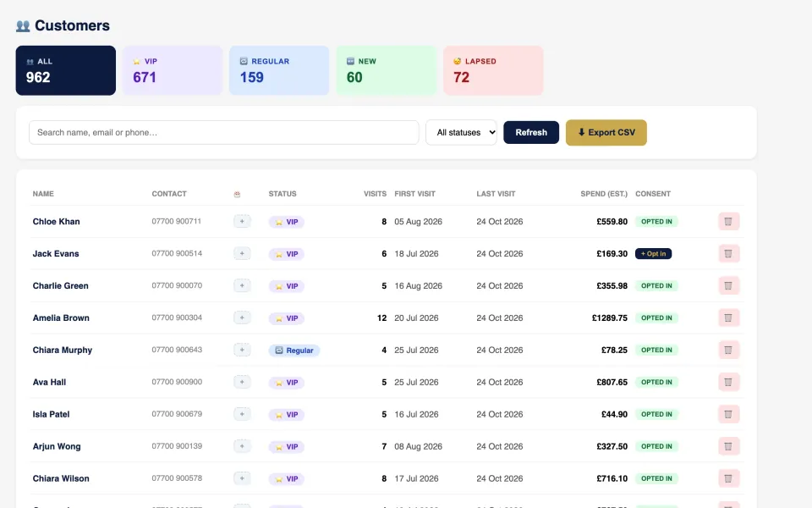Click the Refresh button
Screen dimensions: 812x508
tap(531, 133)
